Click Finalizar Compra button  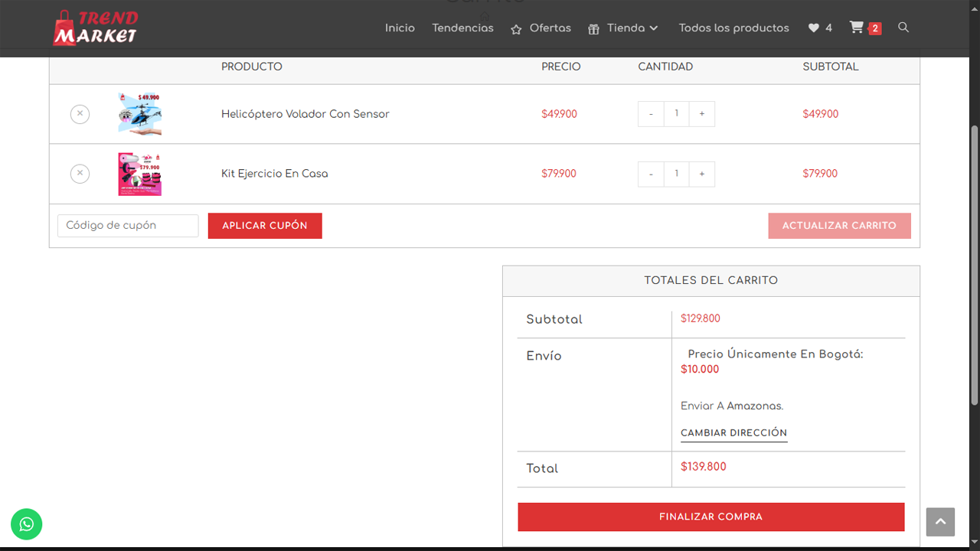click(710, 517)
